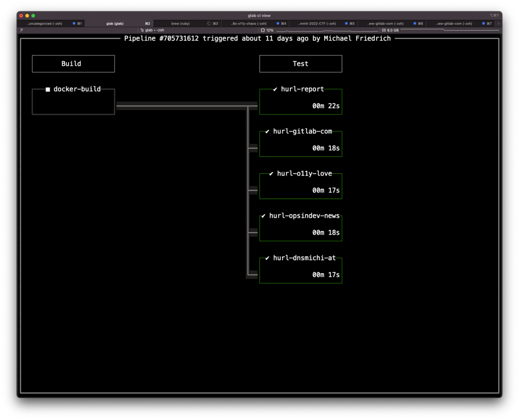Select the Build stage header box

[73, 64]
